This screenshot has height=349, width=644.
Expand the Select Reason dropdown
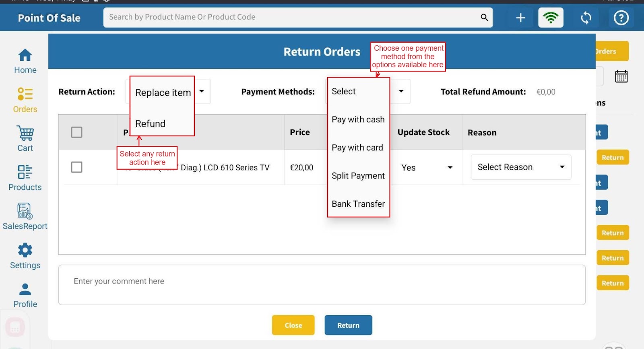pyautogui.click(x=521, y=167)
